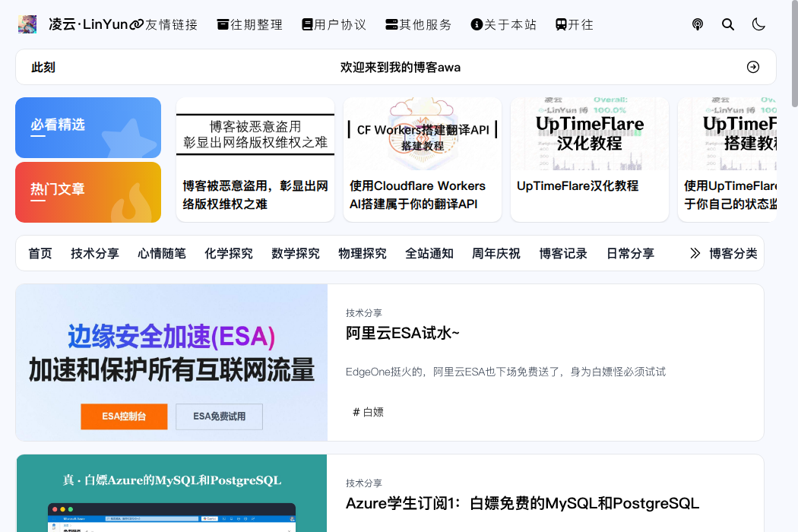Click the # 白嫖 tag
The height and width of the screenshot is (532, 798).
(x=368, y=412)
